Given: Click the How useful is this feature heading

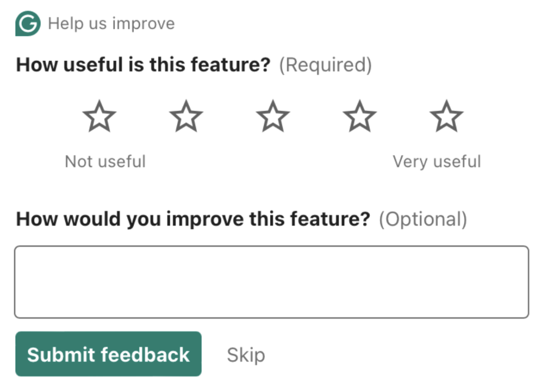Looking at the screenshot, I should pyautogui.click(x=143, y=65).
